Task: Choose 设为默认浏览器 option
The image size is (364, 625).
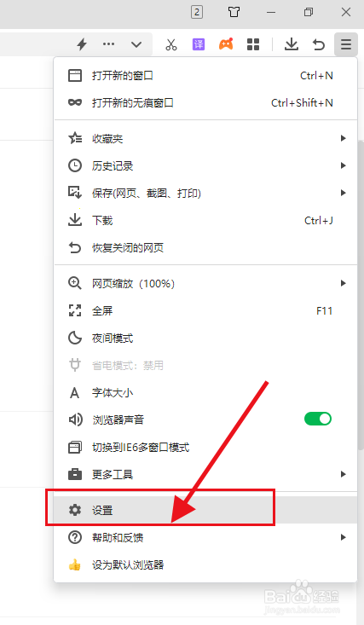Action: coord(205,564)
